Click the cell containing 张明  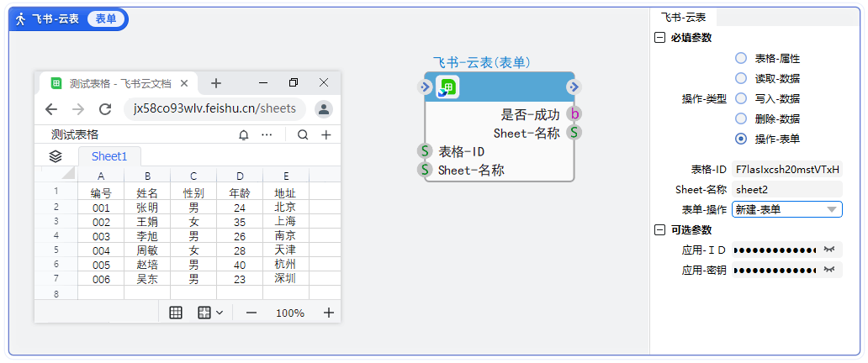click(147, 208)
